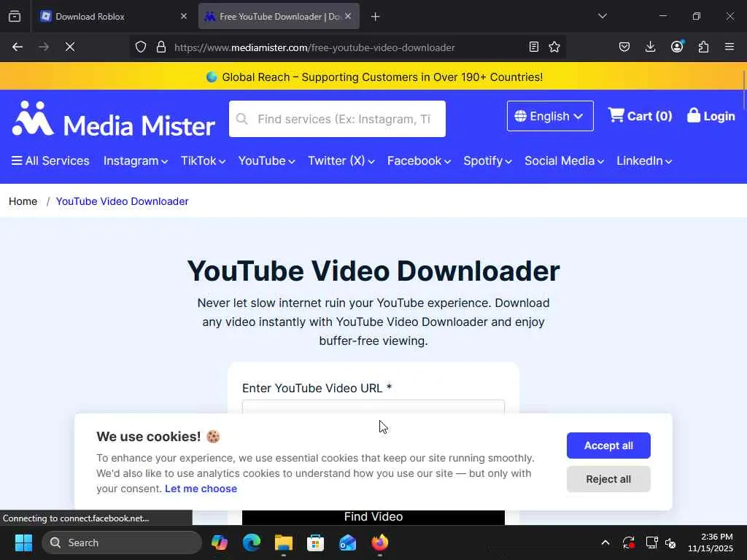This screenshot has height=560, width=747.
Task: Open Copilot from the taskbar
Action: [x=220, y=542]
